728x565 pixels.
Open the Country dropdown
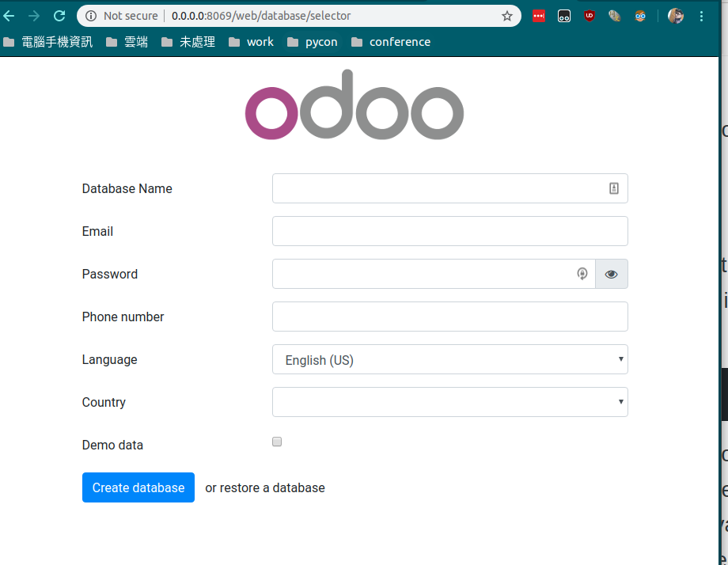(450, 402)
